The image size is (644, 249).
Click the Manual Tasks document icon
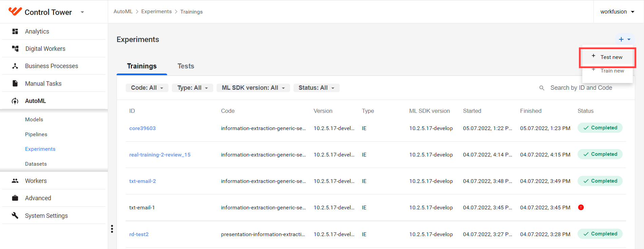15,83
